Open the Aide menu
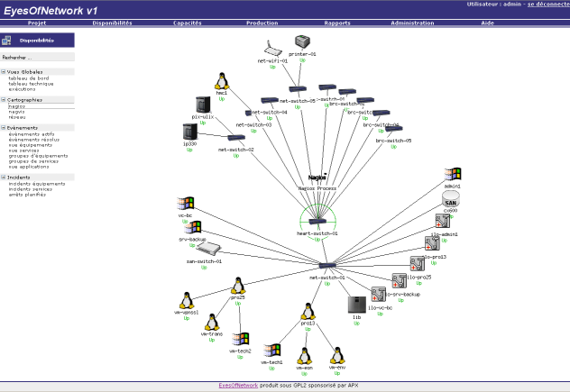This screenshot has width=570, height=392. [x=488, y=23]
